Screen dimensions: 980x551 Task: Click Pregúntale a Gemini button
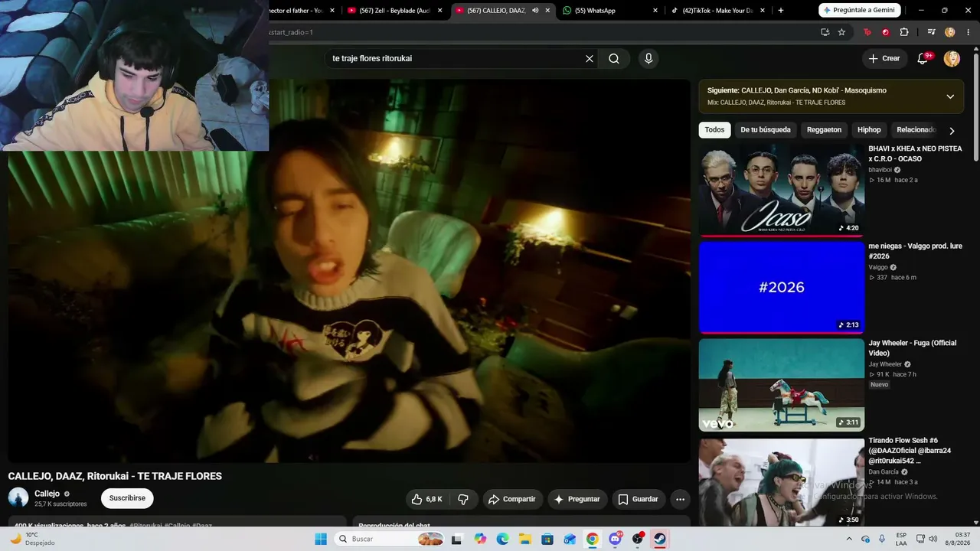(859, 11)
